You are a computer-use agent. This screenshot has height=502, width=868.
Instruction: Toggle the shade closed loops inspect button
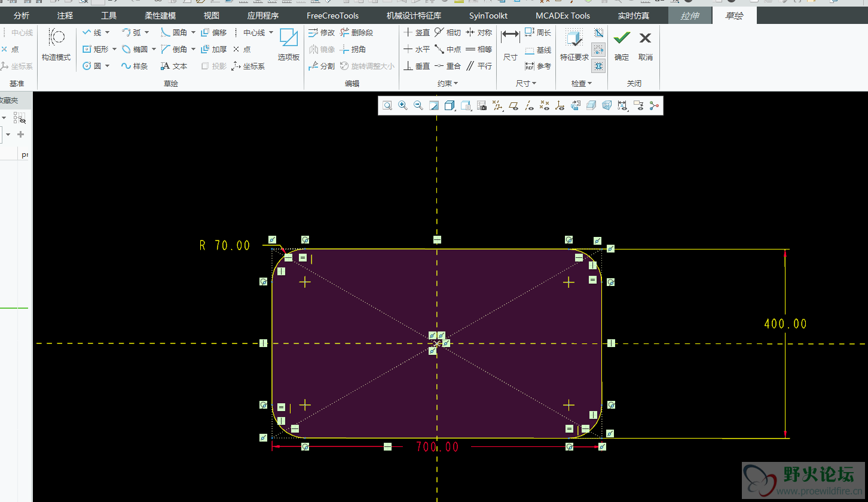coord(598,66)
